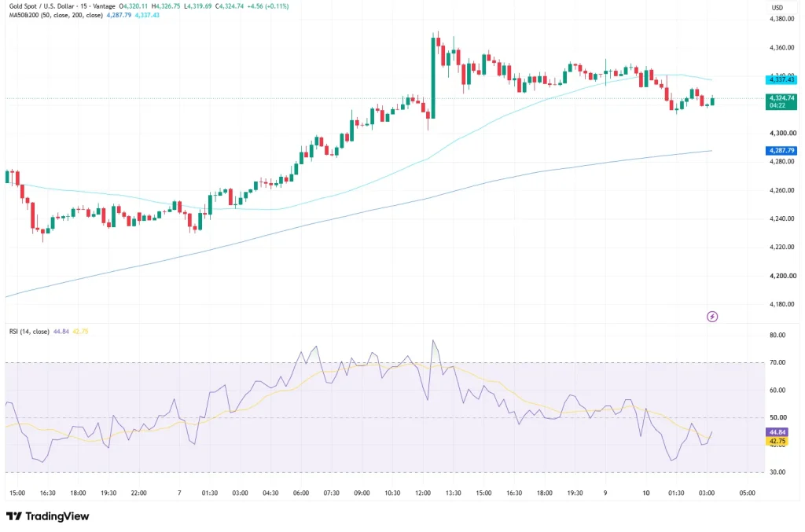The height and width of the screenshot is (532, 805).
Task: Click the 09:00 time axis label
Action: [x=362, y=493]
